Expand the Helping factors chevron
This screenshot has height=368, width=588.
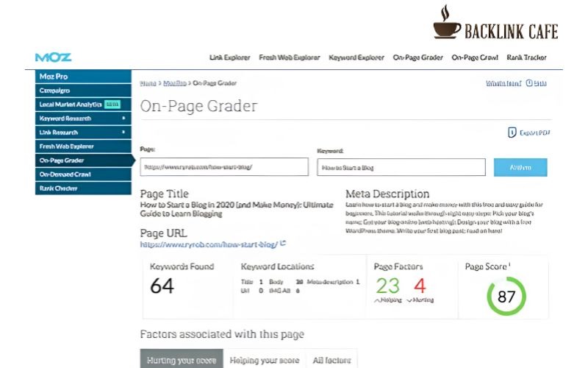(x=377, y=300)
